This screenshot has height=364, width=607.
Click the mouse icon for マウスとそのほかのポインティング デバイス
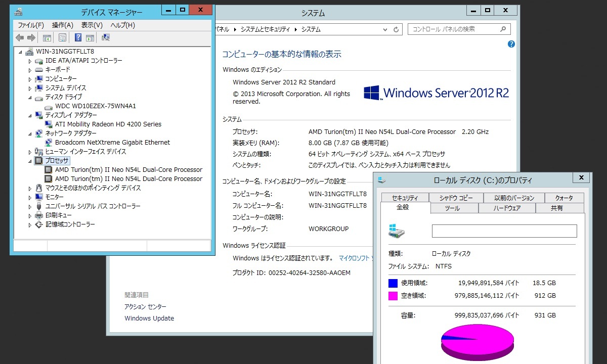click(x=39, y=188)
